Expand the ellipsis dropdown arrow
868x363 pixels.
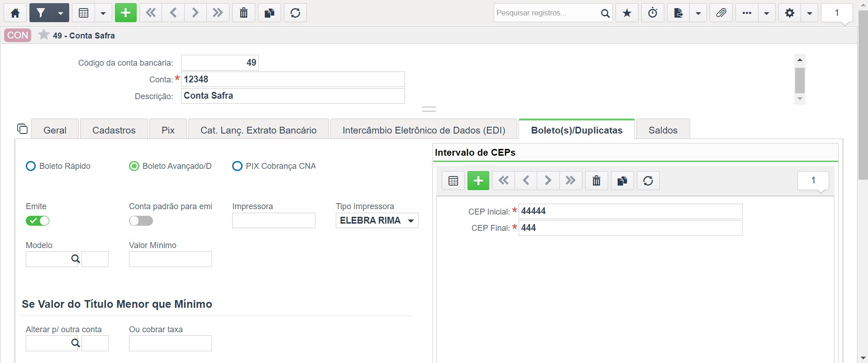(x=767, y=13)
